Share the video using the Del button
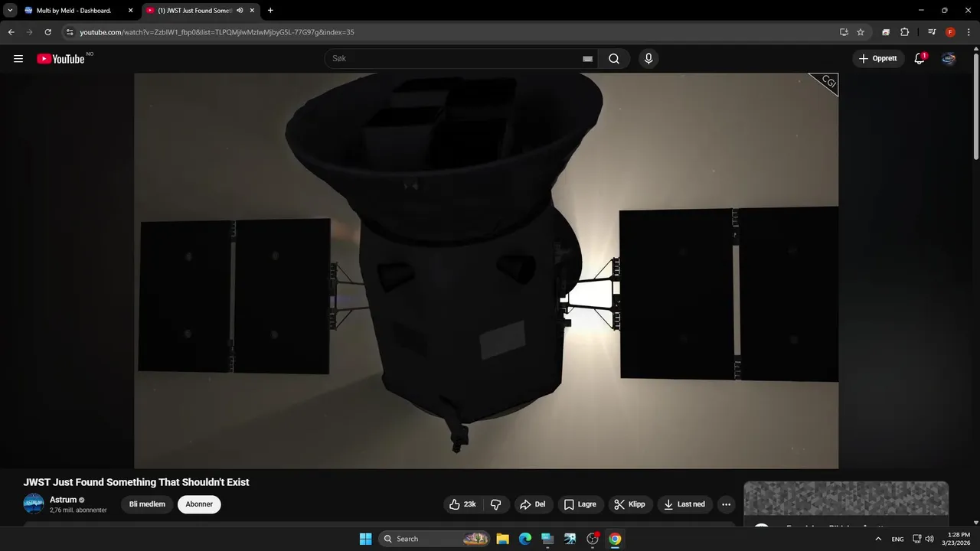980x551 pixels. click(x=533, y=504)
